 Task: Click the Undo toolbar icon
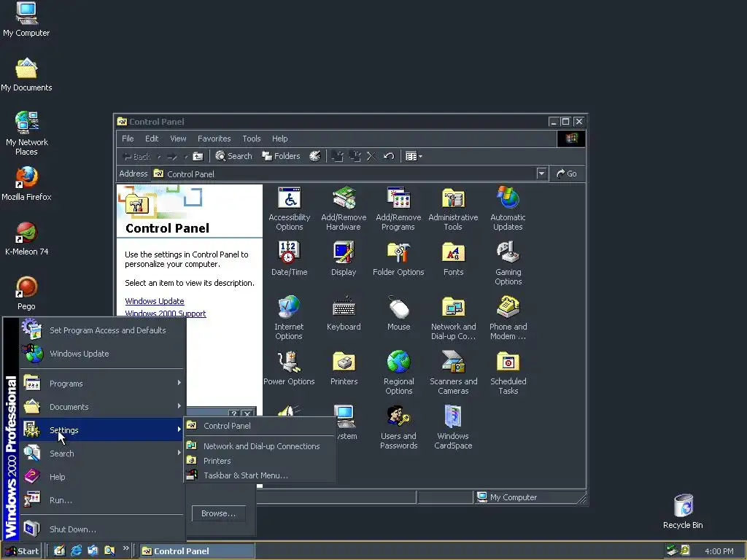tap(389, 156)
